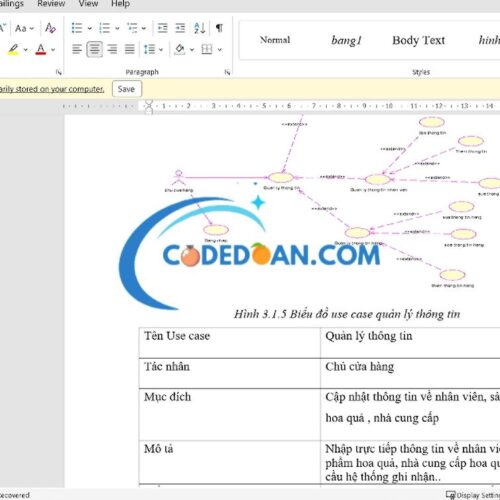
Task: Click the Increase Indent icon
Action: (180, 28)
